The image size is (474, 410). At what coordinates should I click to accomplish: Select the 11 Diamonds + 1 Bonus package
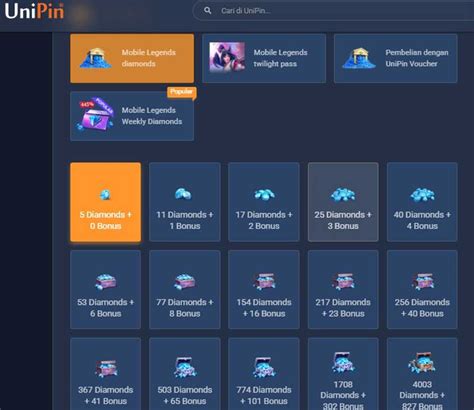[x=185, y=202]
